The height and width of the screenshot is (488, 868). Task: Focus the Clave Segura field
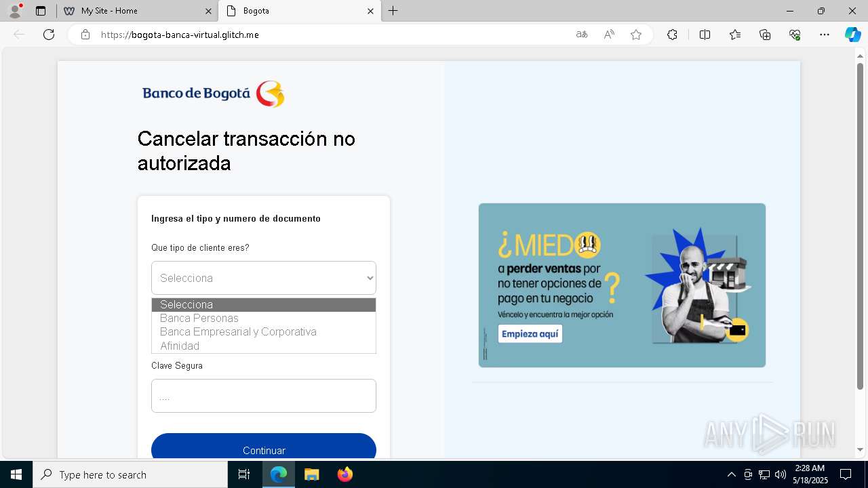[264, 396]
